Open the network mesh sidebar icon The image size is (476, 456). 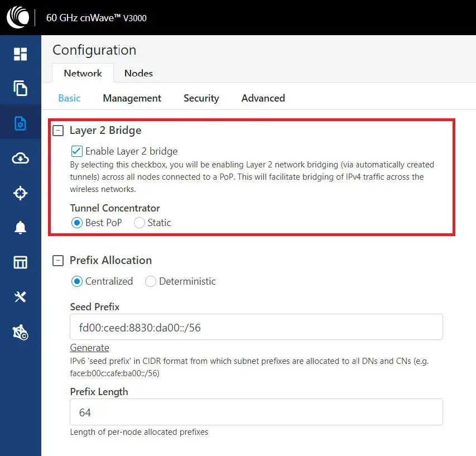(21, 333)
